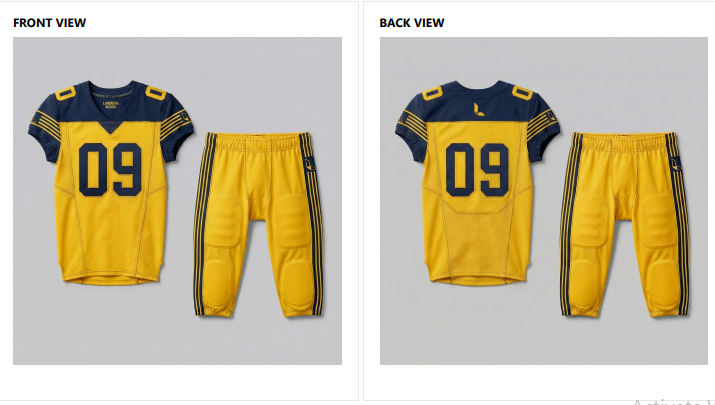Click the brand label inside front collar
This screenshot has width=715, height=405.
(111, 105)
